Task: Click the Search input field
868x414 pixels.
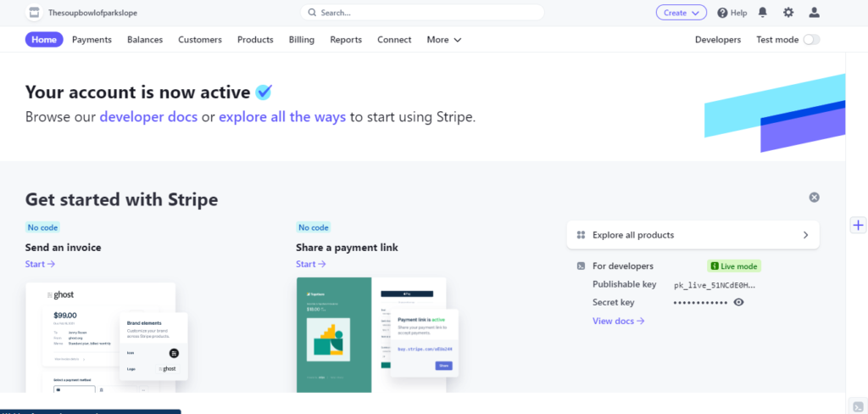Action: coord(422,12)
